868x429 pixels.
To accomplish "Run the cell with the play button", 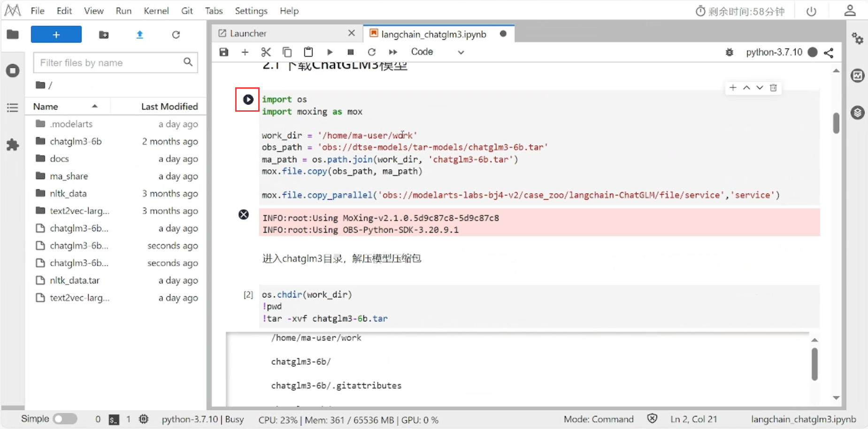I will pyautogui.click(x=248, y=100).
